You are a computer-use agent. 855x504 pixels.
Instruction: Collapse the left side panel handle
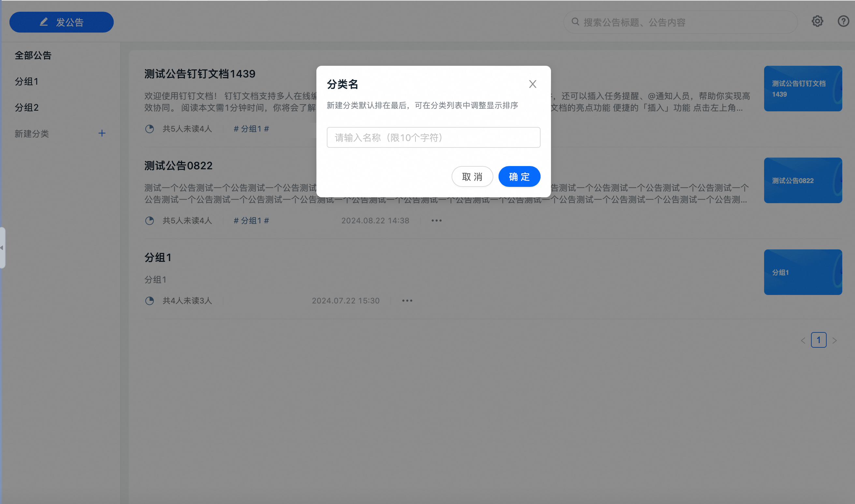(x=2, y=247)
